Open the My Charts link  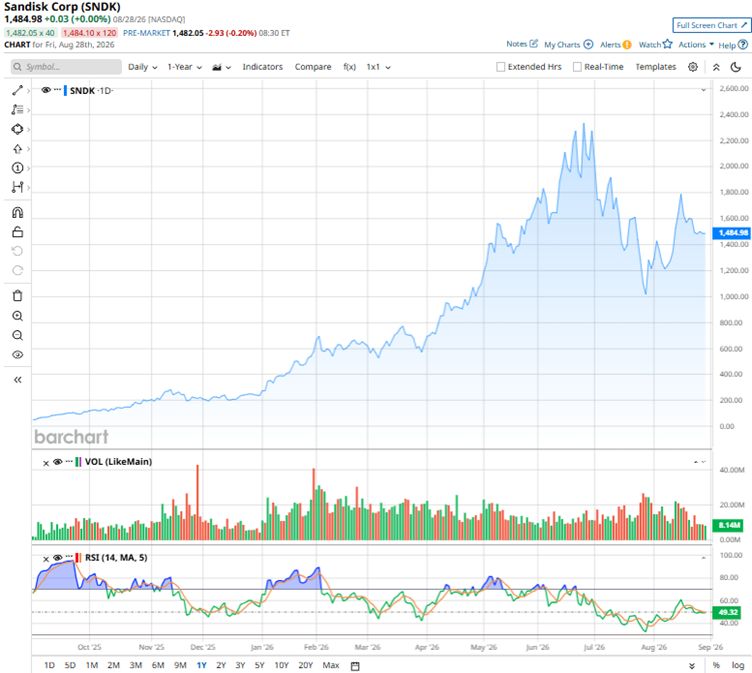[x=568, y=44]
